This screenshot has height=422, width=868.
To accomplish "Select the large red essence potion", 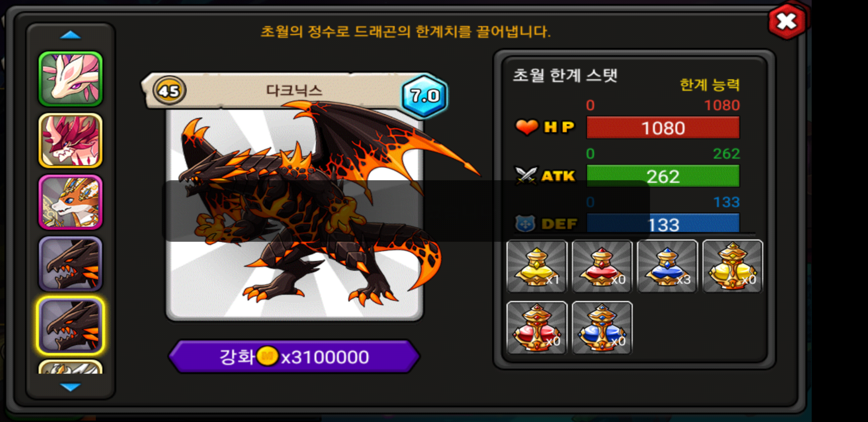I will (x=536, y=328).
